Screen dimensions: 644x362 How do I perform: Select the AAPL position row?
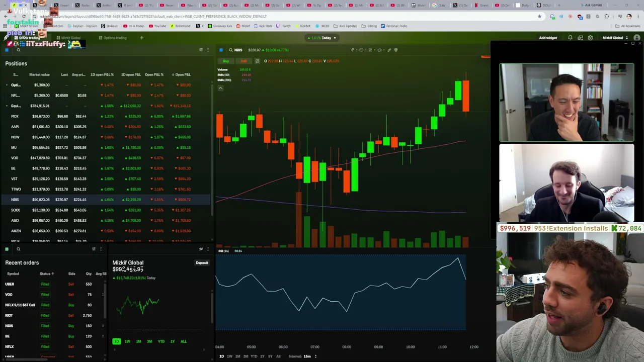coord(105,127)
